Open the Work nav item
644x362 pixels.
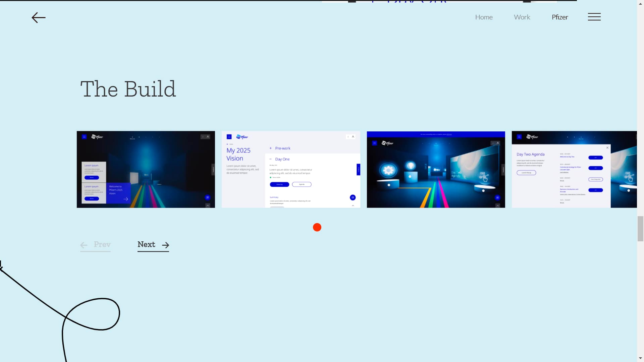(522, 17)
